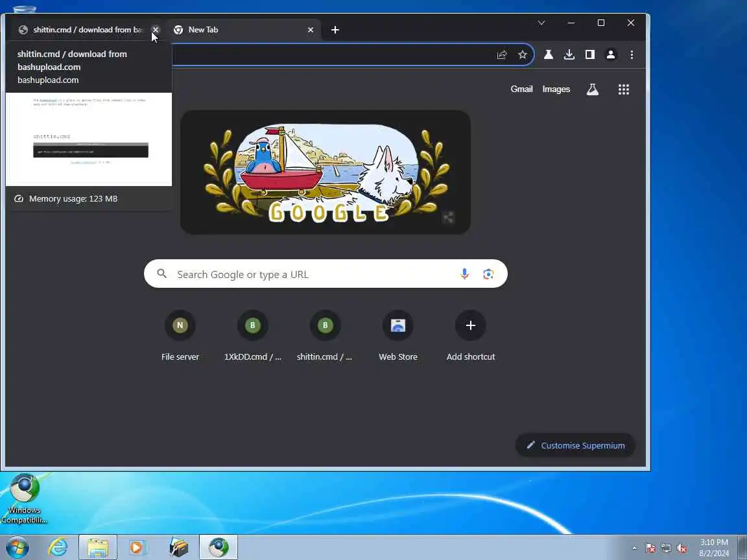Open the Images link
Viewport: 747px width, 560px height.
pyautogui.click(x=556, y=89)
